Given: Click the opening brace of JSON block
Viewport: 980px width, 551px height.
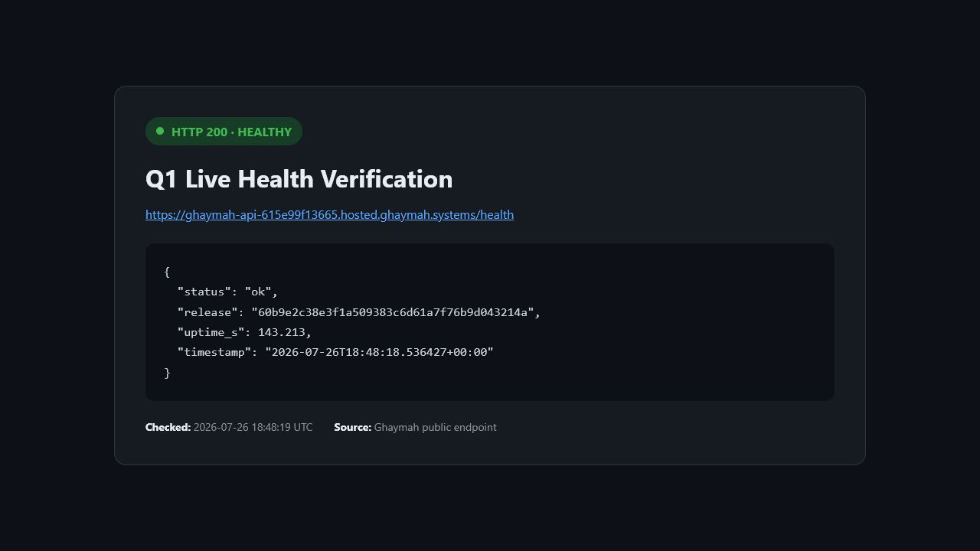Looking at the screenshot, I should 167,272.
